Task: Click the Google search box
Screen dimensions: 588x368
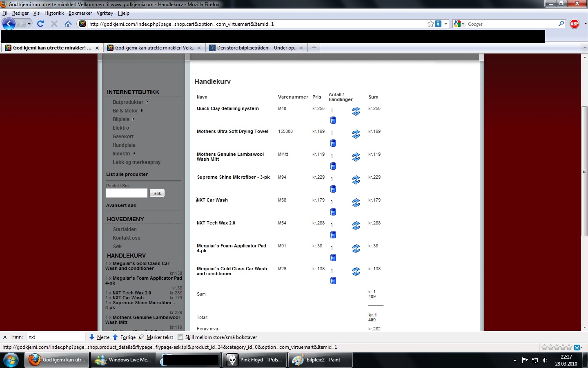Action: pyautogui.click(x=512, y=24)
